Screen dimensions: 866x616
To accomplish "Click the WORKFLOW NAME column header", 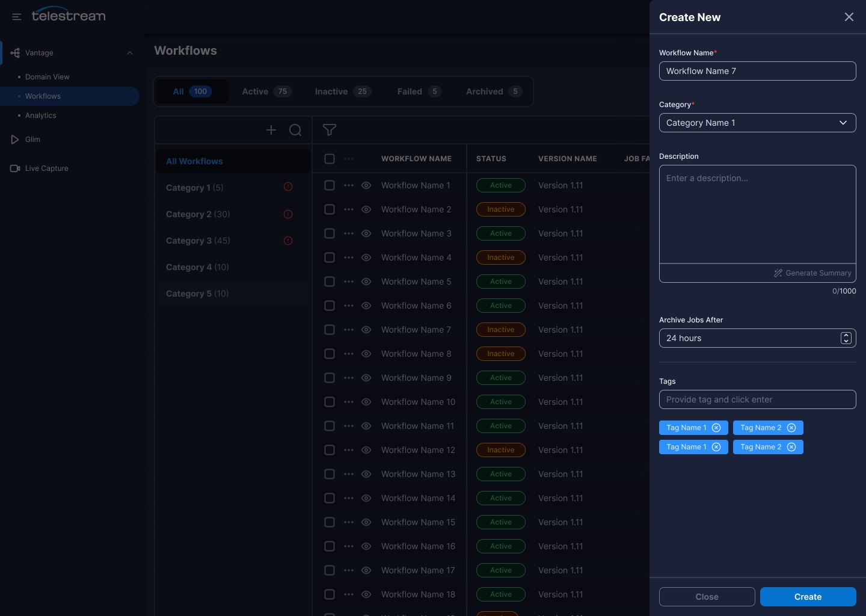I will click(x=416, y=159).
